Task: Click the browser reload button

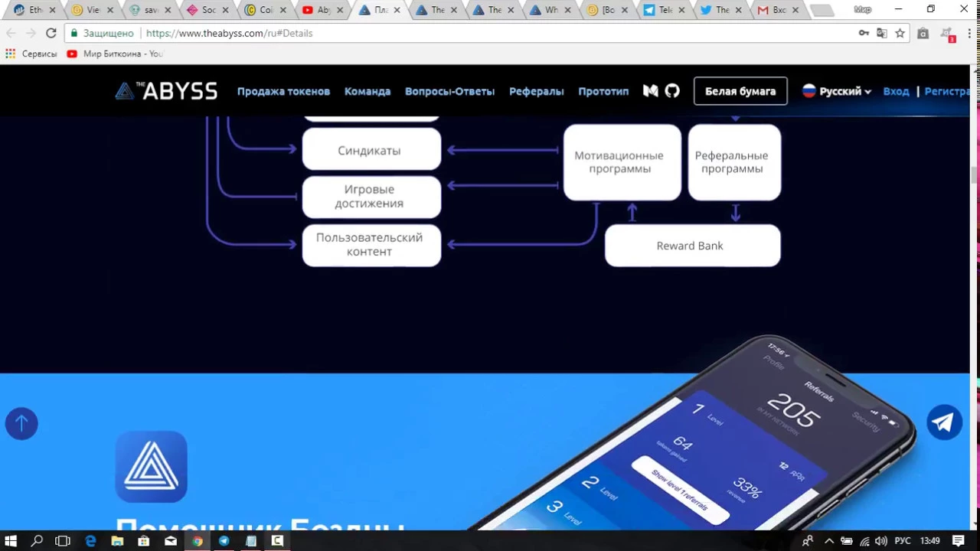Action: coord(51,33)
